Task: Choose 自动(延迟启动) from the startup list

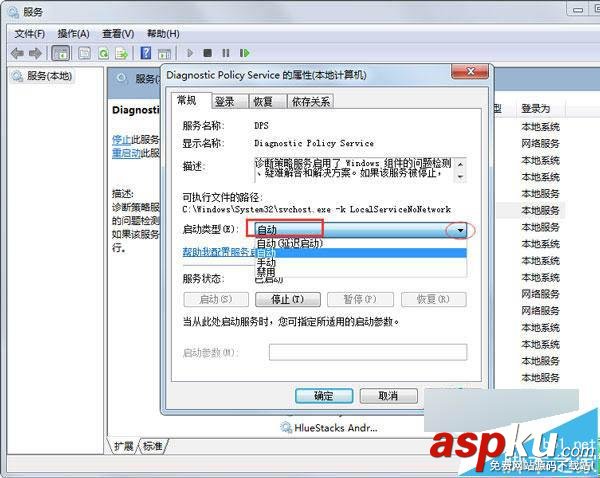Action: [x=361, y=243]
